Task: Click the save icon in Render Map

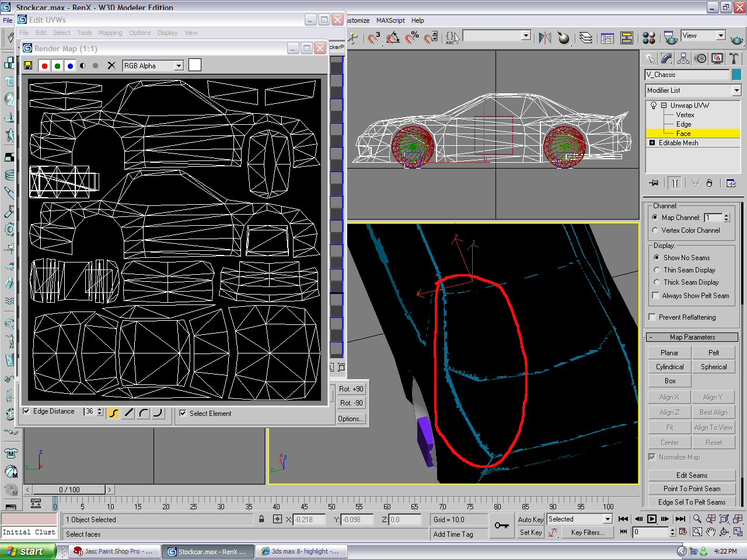Action: 28,66
